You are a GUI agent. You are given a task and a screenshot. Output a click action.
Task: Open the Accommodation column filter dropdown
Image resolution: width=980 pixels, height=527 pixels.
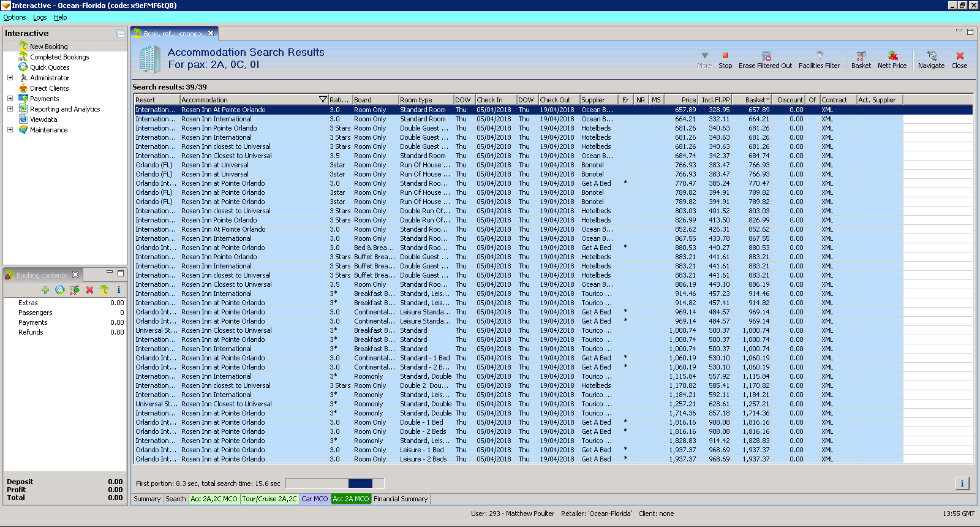(323, 100)
